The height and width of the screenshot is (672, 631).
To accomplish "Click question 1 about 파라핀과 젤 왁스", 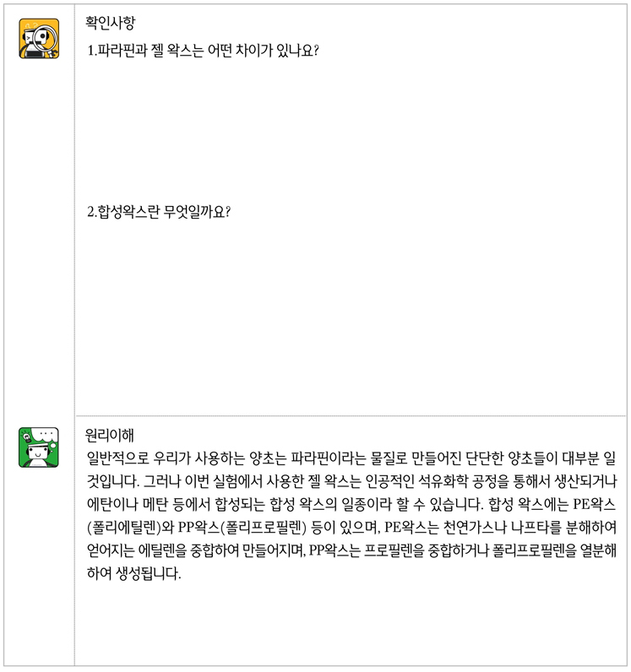I will (203, 51).
